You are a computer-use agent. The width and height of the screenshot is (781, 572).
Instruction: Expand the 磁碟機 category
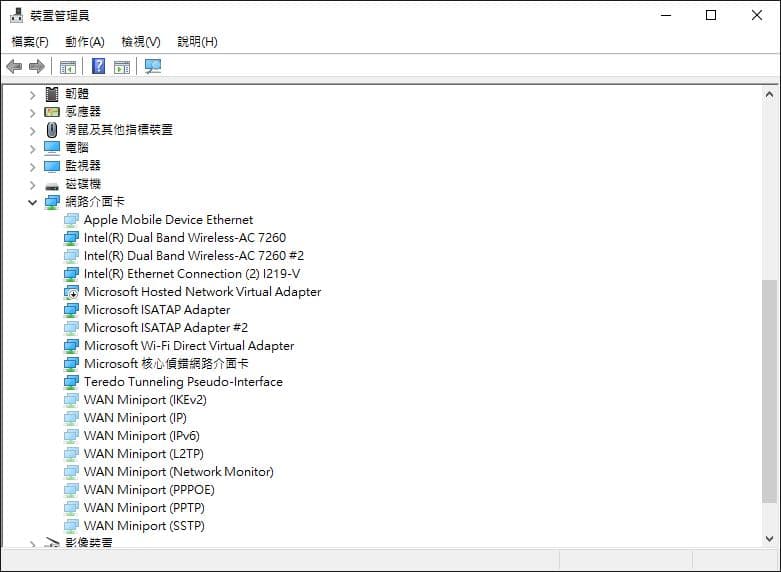pos(32,185)
